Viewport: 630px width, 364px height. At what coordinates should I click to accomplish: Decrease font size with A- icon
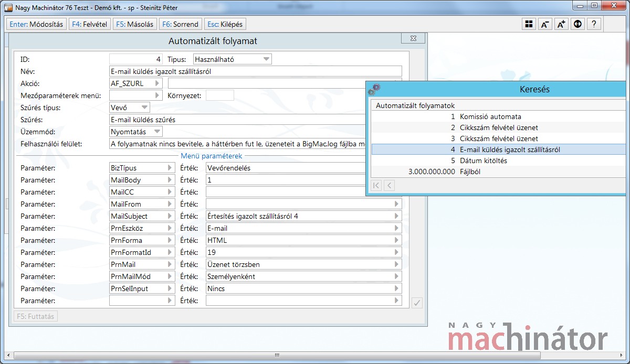tap(545, 24)
